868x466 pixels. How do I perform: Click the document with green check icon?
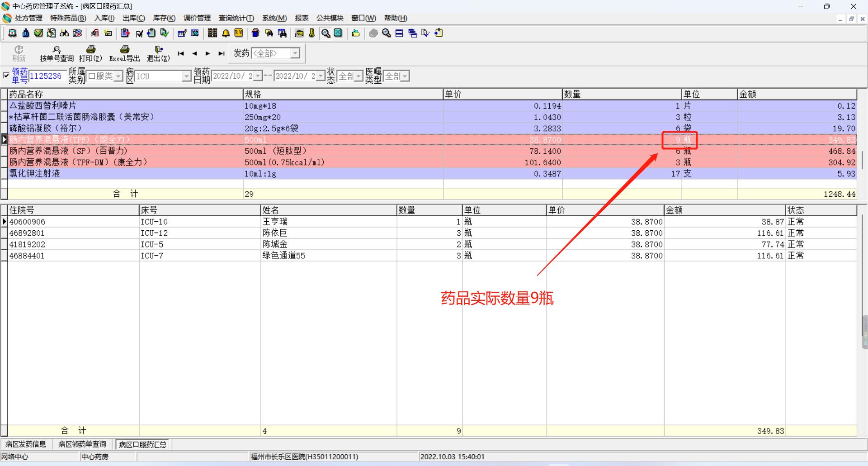pos(164,33)
